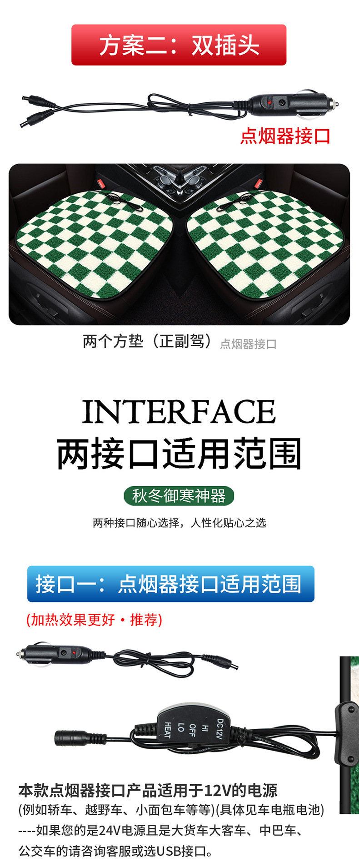Click the red (加热效果更好・推荐) note
The image size is (359, 868).
click(x=94, y=620)
